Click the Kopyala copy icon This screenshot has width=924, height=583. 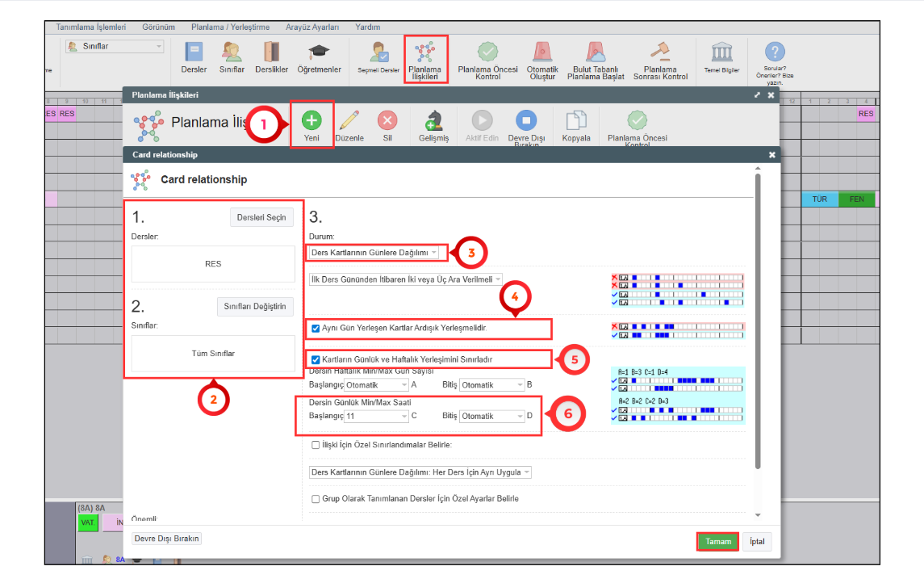click(x=576, y=121)
